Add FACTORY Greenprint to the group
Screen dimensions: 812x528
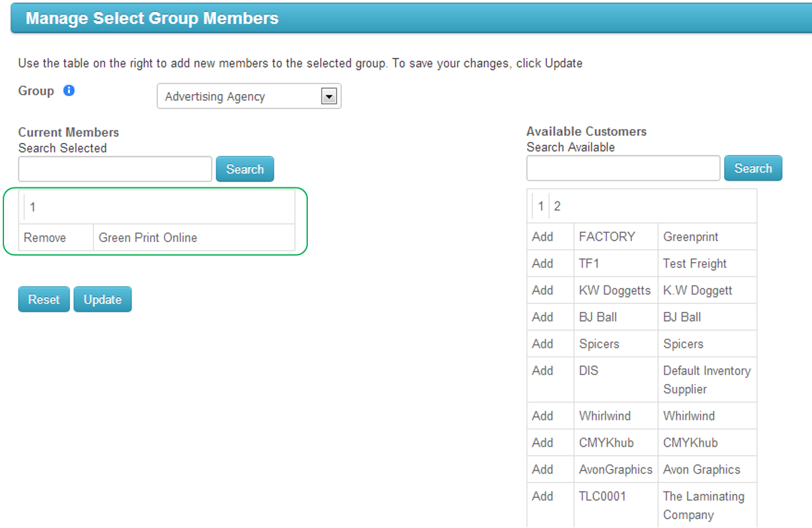[x=542, y=236]
